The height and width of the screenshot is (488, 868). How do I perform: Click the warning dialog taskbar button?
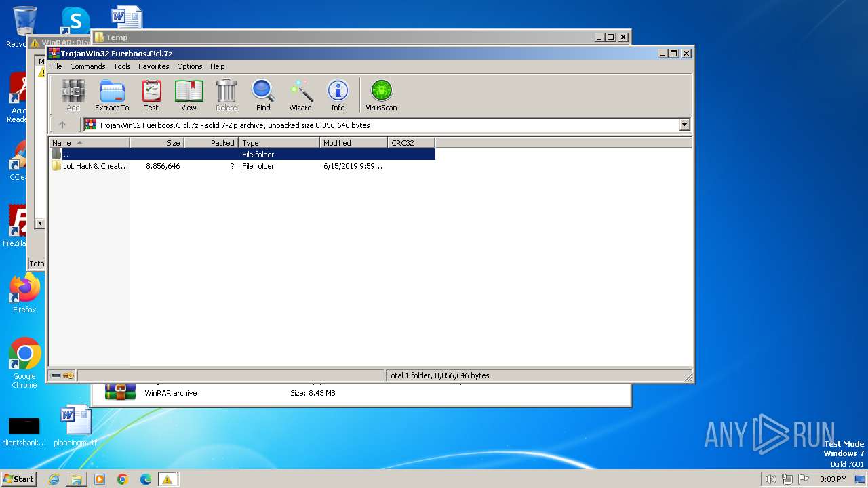point(167,479)
